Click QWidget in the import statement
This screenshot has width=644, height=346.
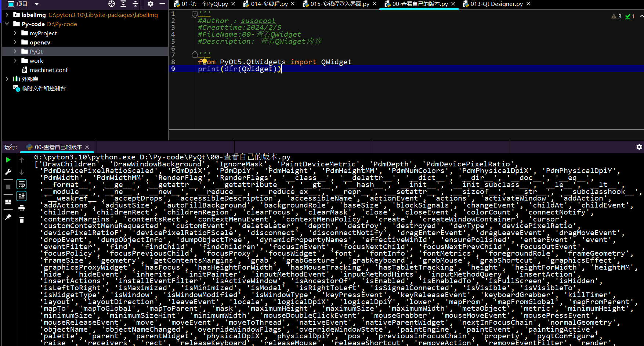click(336, 62)
